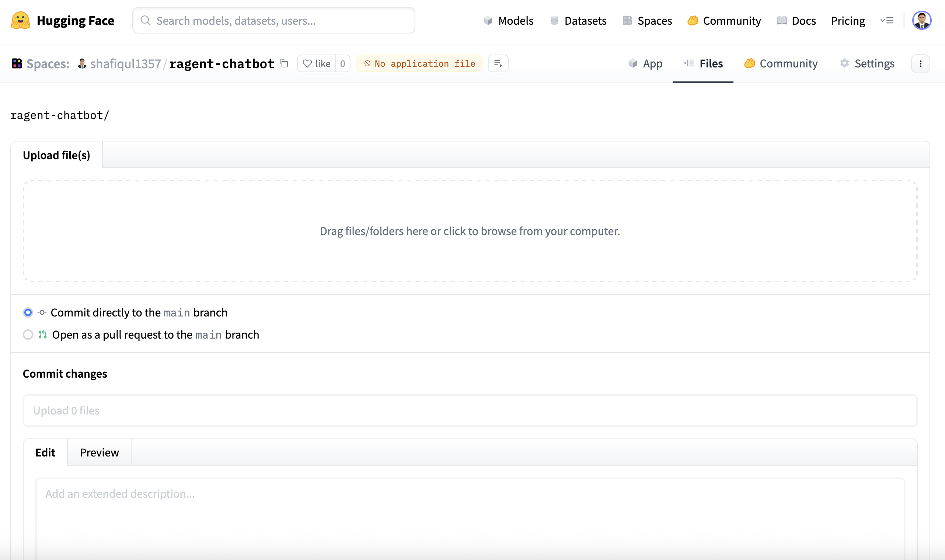Click the heart icon in like button
945x560 pixels.
[x=307, y=63]
